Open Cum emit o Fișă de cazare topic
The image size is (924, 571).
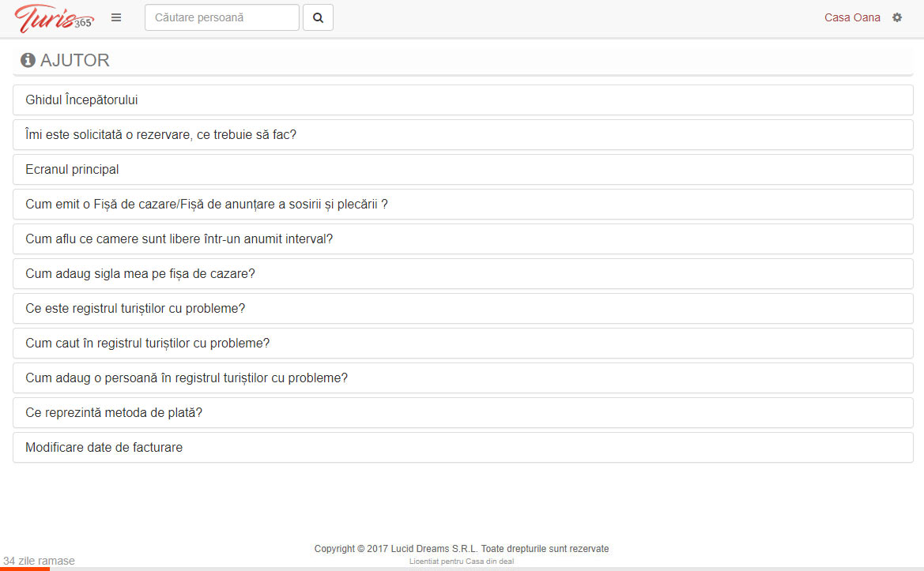pos(463,205)
